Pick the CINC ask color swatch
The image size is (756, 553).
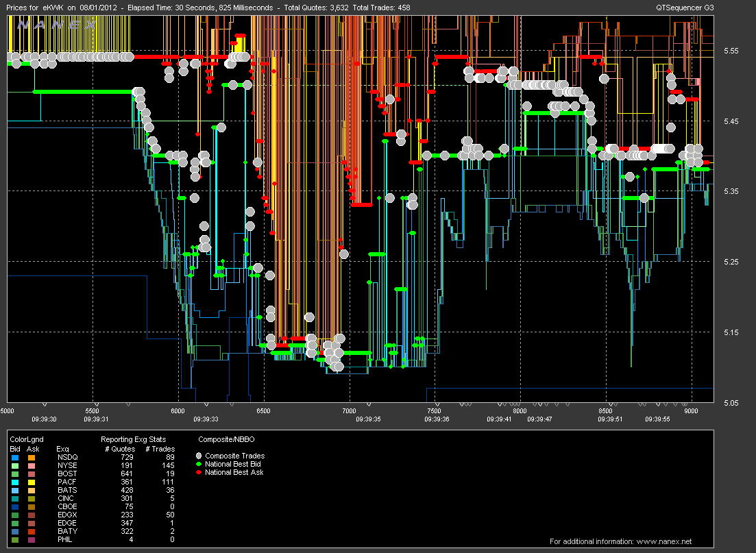coord(32,498)
